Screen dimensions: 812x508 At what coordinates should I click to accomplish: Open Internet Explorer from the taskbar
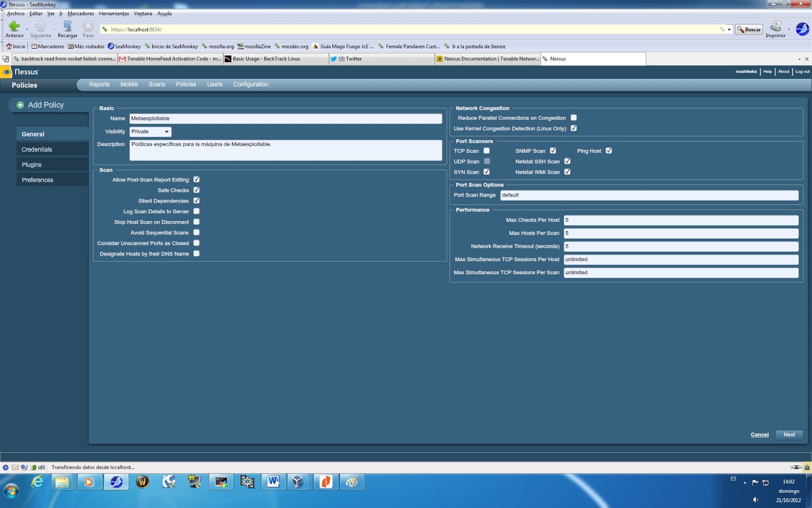pos(38,482)
